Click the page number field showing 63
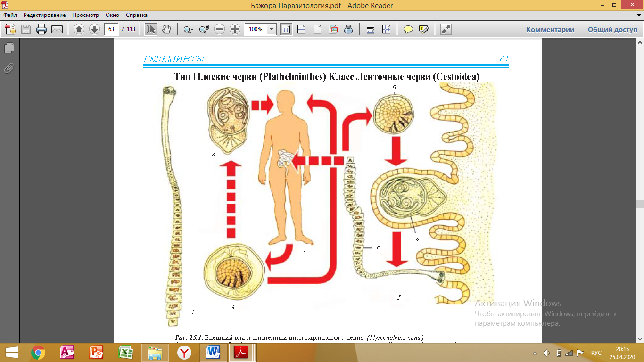Screen dimensions: 644x362 click(111, 29)
